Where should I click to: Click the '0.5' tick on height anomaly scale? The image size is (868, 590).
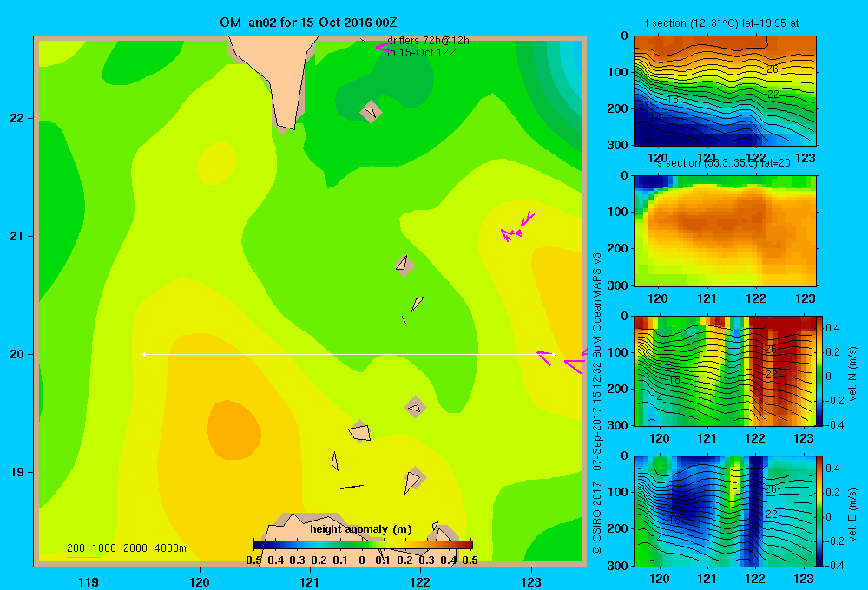[x=470, y=560]
